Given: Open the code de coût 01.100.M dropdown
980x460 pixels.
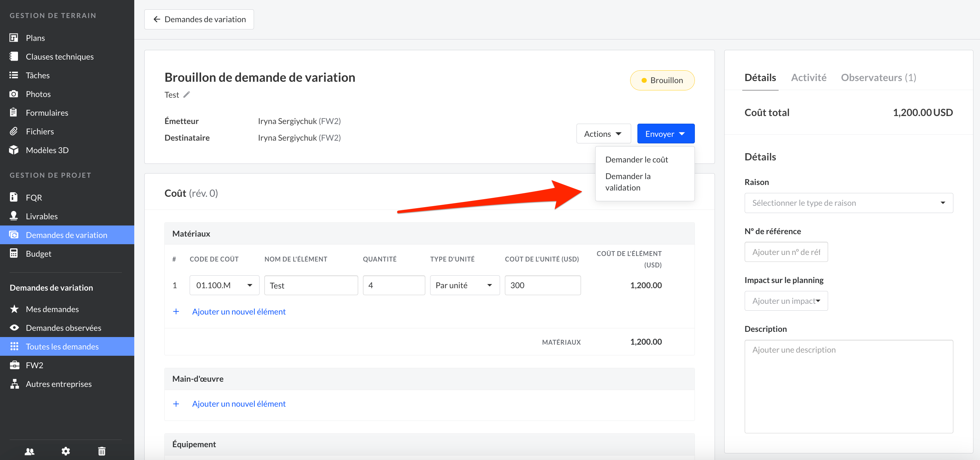Looking at the screenshot, I should [x=224, y=285].
